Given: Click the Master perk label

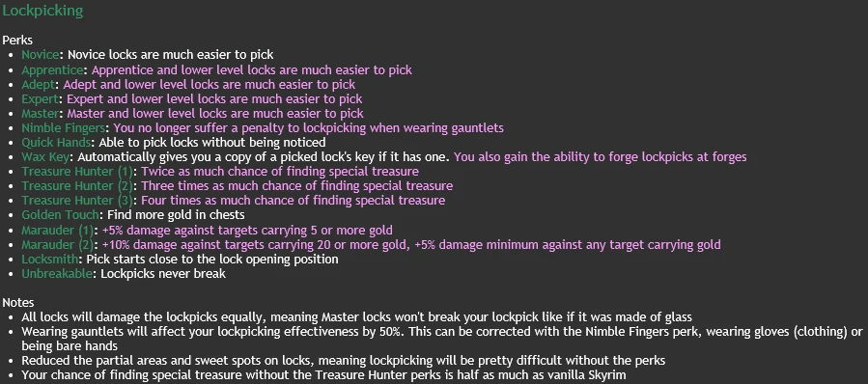Looking at the screenshot, I should (40, 114).
